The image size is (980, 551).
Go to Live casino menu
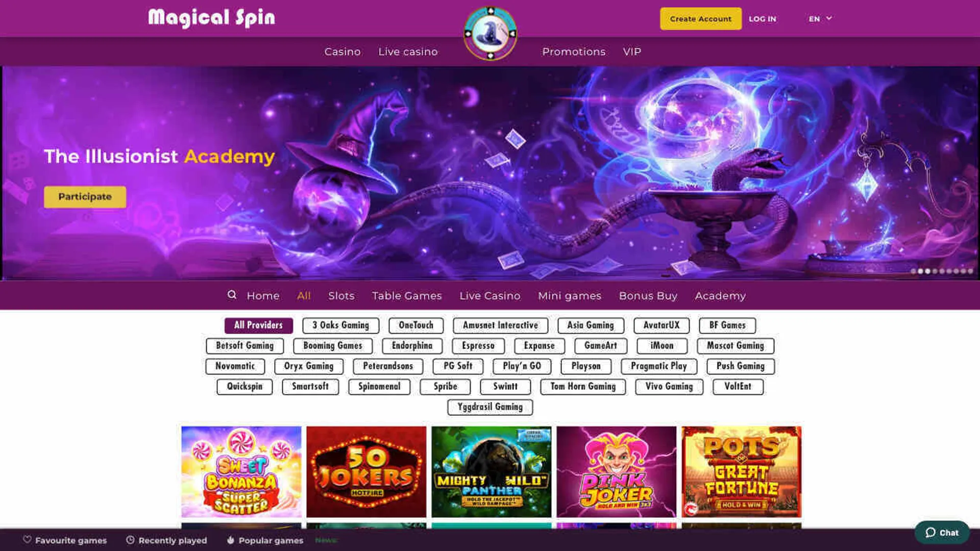click(408, 52)
